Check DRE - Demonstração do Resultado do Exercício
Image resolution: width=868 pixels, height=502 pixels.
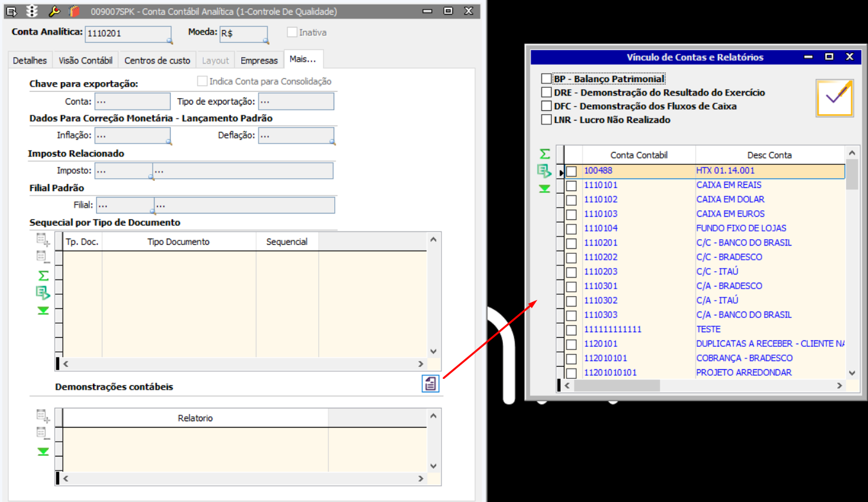[x=547, y=92]
